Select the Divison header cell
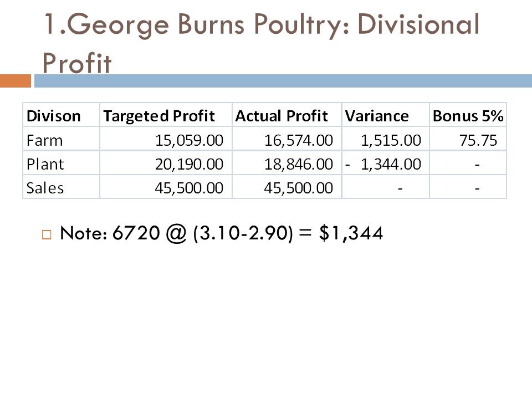532x399 pixels. pyautogui.click(x=62, y=115)
